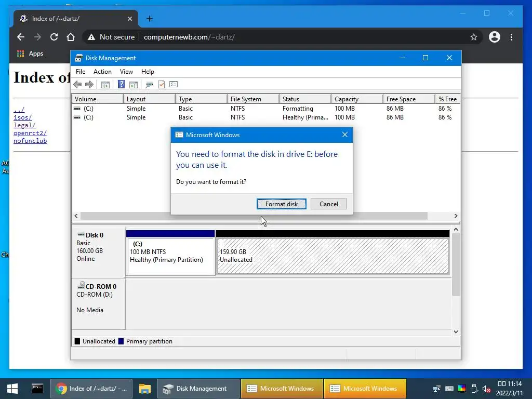
Task: Open the Apps bookmark shortcut
Action: pyautogui.click(x=30, y=54)
